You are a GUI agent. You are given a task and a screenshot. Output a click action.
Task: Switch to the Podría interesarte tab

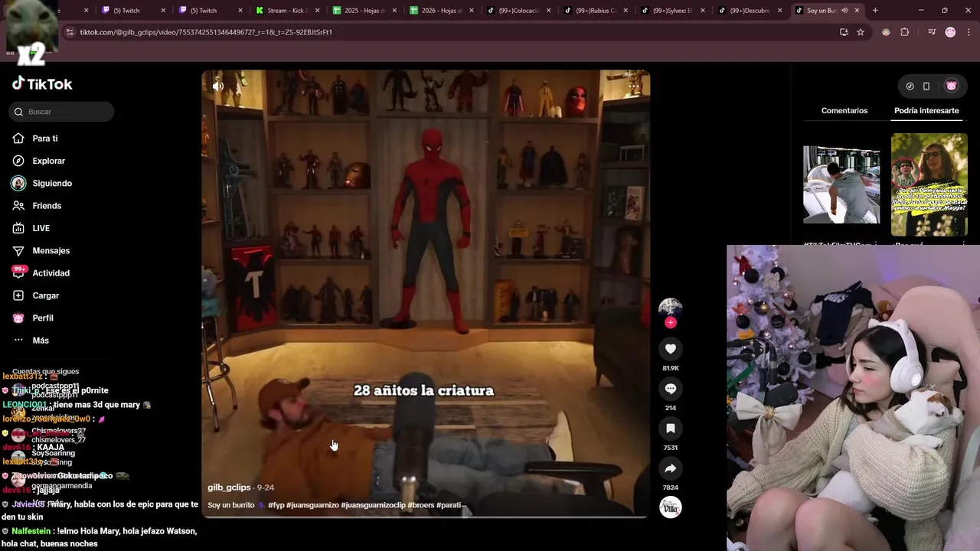coord(926,111)
